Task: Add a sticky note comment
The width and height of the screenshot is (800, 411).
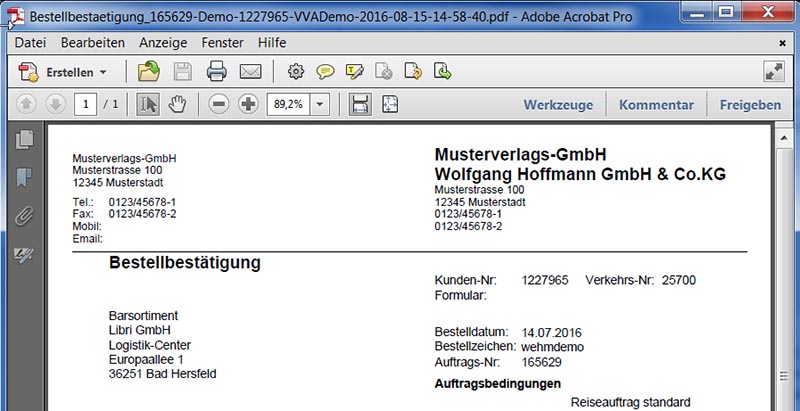Action: pos(325,72)
